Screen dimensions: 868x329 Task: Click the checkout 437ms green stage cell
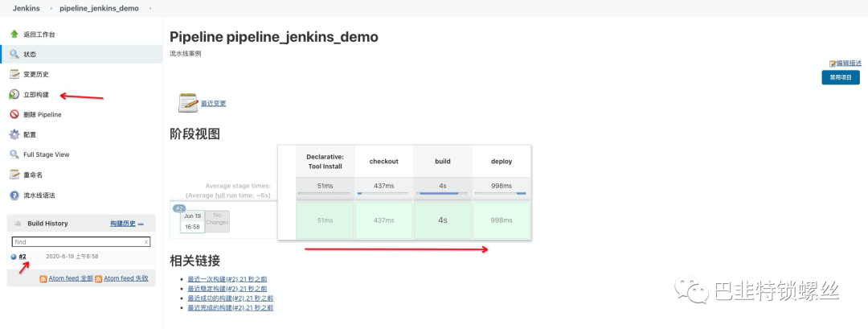coord(383,220)
